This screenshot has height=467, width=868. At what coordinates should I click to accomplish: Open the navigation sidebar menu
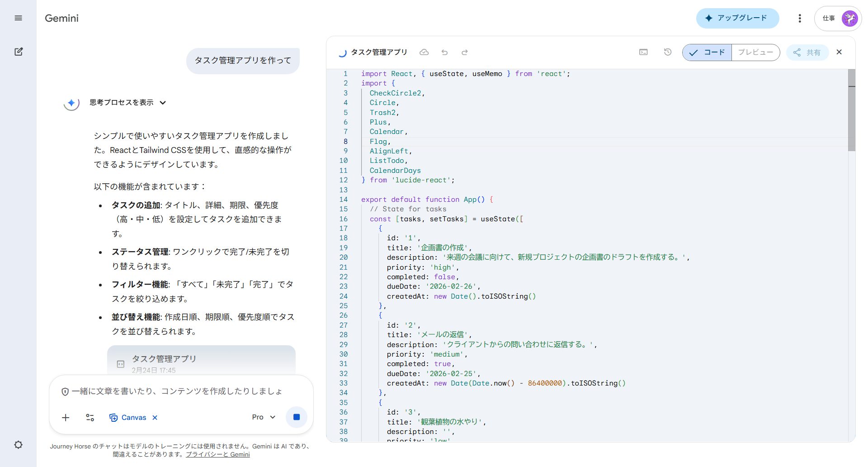pos(19,18)
